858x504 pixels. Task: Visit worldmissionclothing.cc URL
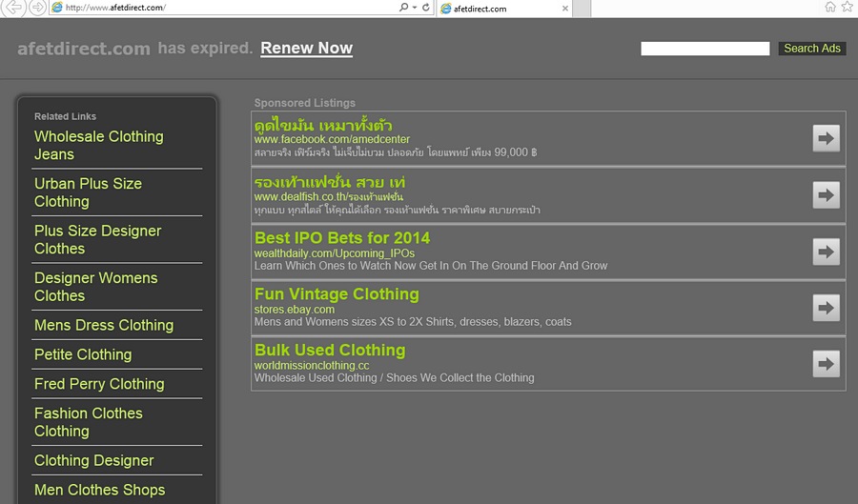click(x=312, y=366)
